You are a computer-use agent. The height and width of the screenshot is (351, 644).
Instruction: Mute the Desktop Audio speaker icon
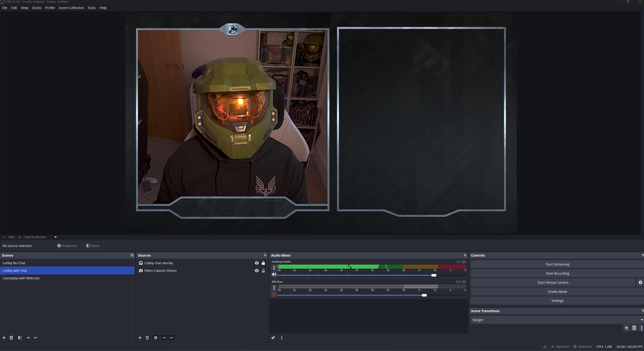274,275
